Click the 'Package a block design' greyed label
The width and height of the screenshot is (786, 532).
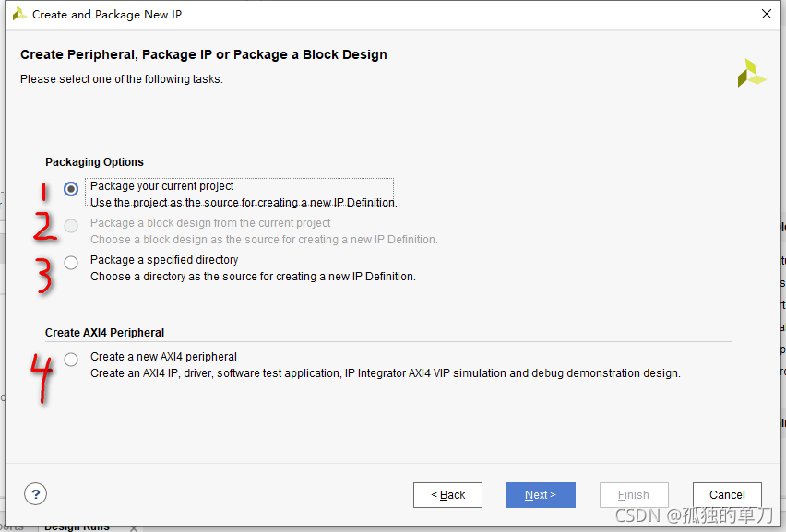210,223
